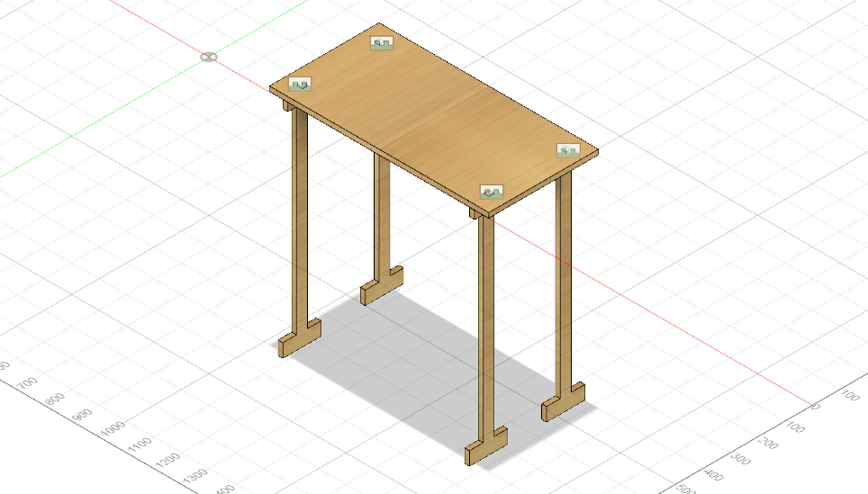
Task: Select the joint icon above the leftmost leg
Action: (300, 84)
